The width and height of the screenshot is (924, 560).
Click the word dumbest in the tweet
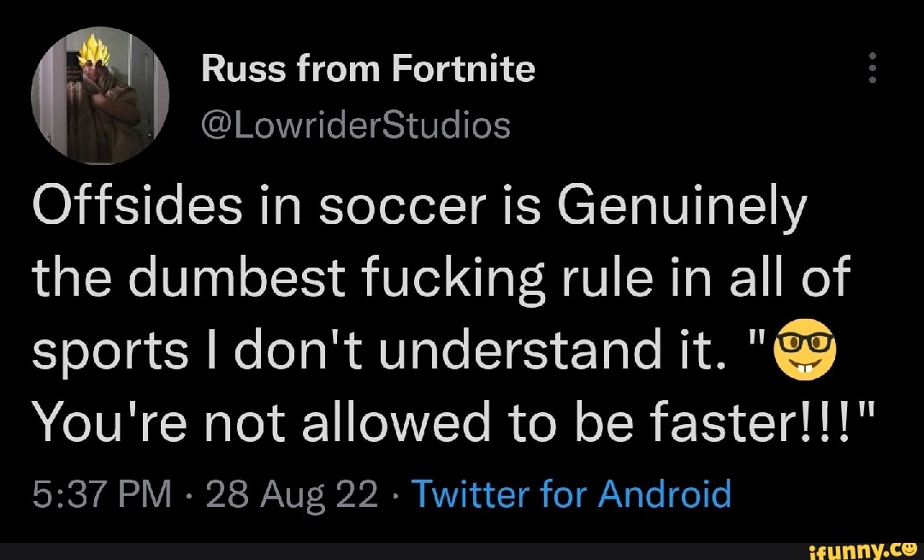tap(278, 280)
